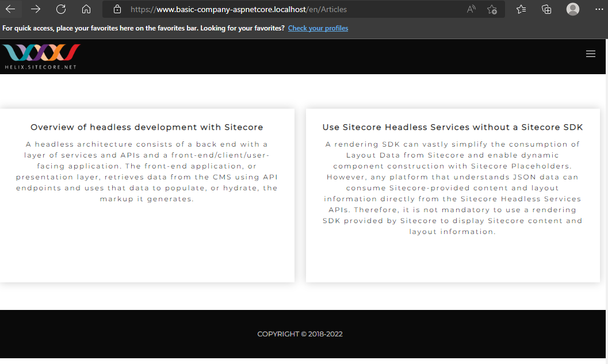Image resolution: width=608 pixels, height=364 pixels.
Task: Refresh the Articles page
Action: click(60, 9)
